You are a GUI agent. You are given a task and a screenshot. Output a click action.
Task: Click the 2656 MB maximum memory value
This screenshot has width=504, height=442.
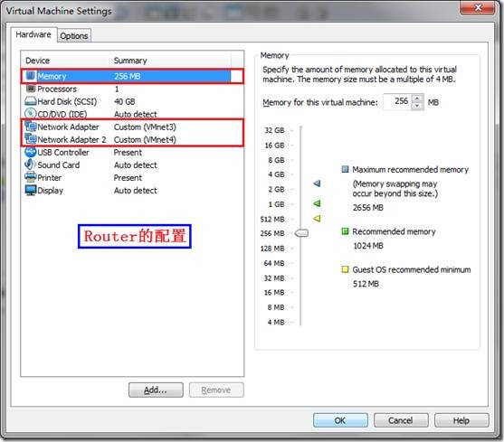coord(368,208)
